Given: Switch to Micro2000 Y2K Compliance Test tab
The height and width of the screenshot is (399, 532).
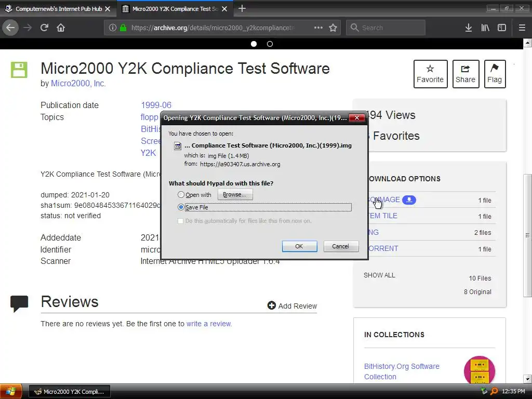Looking at the screenshot, I should 175,9.
